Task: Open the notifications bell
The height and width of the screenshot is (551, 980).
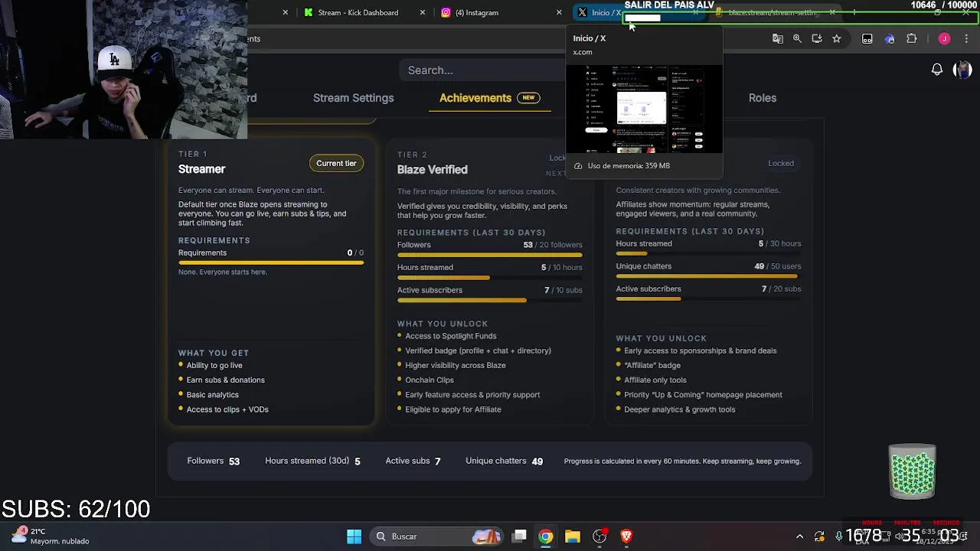Action: coord(936,70)
